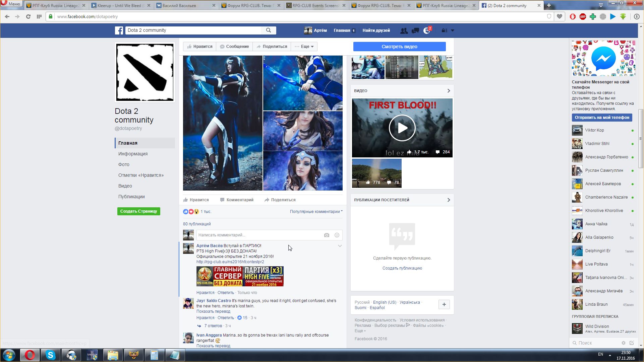Click plus button for more languages
Image resolution: width=644 pixels, height=362 pixels.
pos(444,304)
